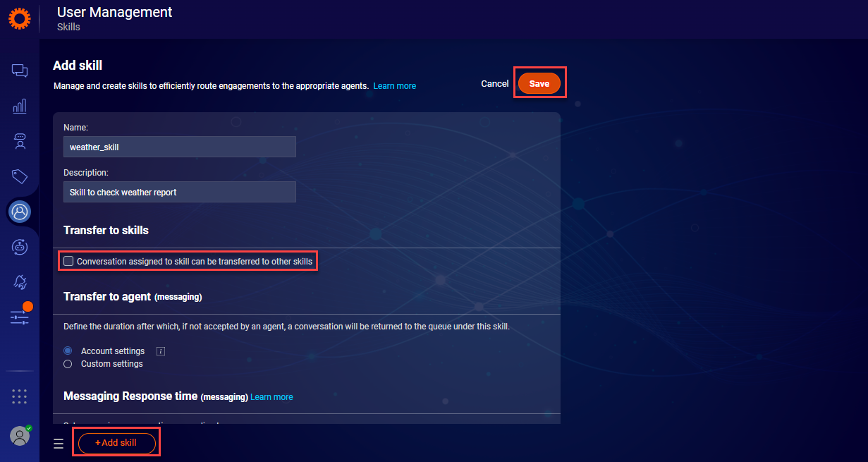This screenshot has height=462, width=868.
Task: Open the user profile avatar
Action: tap(20, 436)
